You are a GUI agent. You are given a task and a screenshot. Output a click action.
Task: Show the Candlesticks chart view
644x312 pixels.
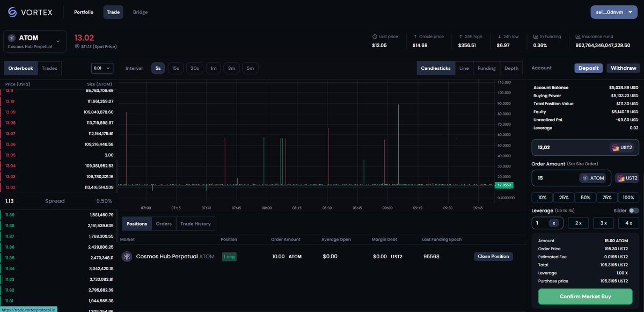(x=436, y=68)
